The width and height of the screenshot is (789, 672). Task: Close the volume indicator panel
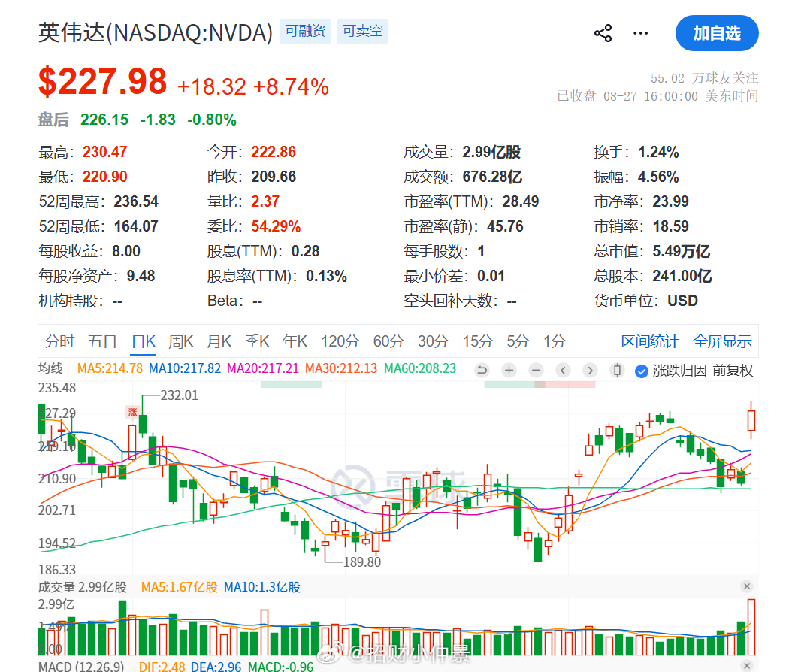click(747, 586)
